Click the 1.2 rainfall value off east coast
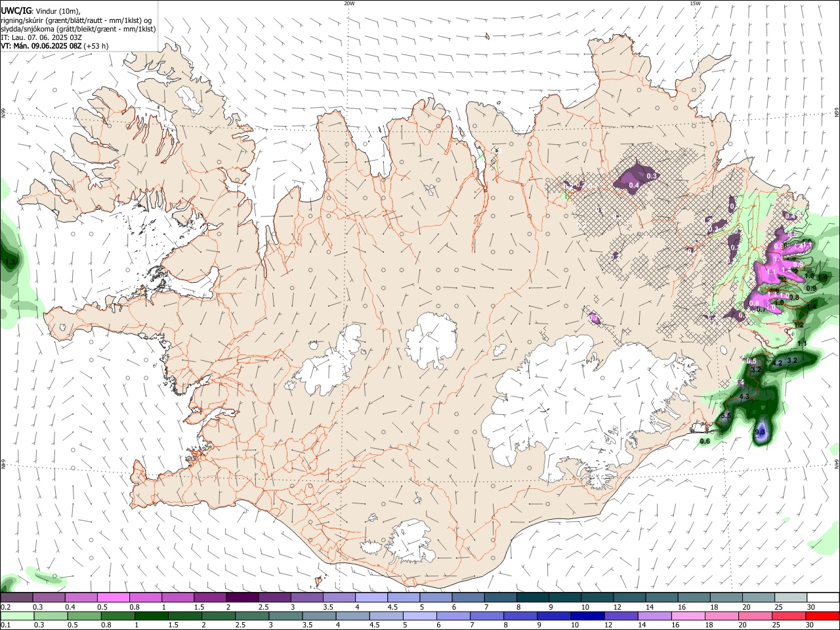The height and width of the screenshot is (630, 840). 799,325
